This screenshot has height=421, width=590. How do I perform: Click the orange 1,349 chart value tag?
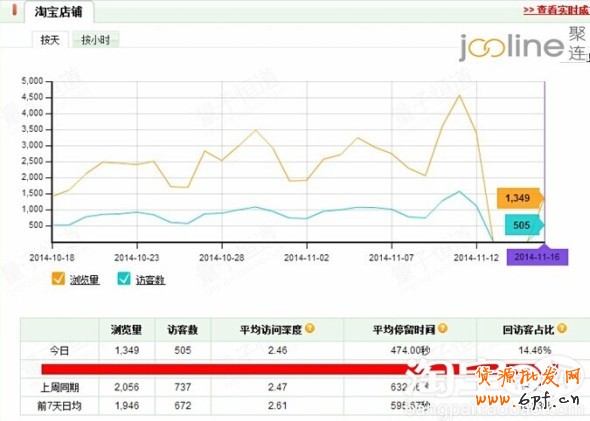520,198
